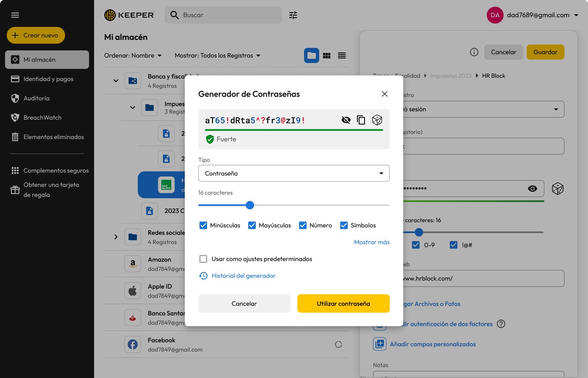Collapse the Banca y fiscalidad folder
The width and height of the screenshot is (588, 378).
116,81
